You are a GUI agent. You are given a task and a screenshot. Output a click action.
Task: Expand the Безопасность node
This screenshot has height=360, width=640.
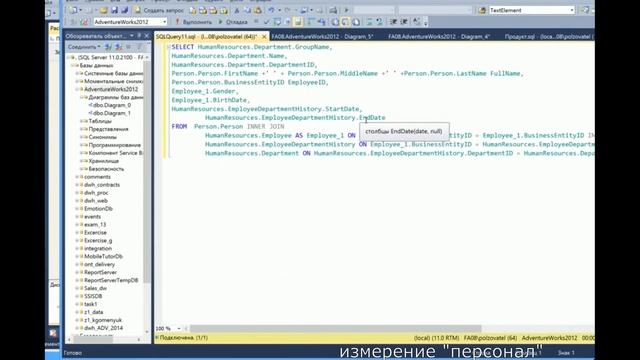click(x=82, y=169)
